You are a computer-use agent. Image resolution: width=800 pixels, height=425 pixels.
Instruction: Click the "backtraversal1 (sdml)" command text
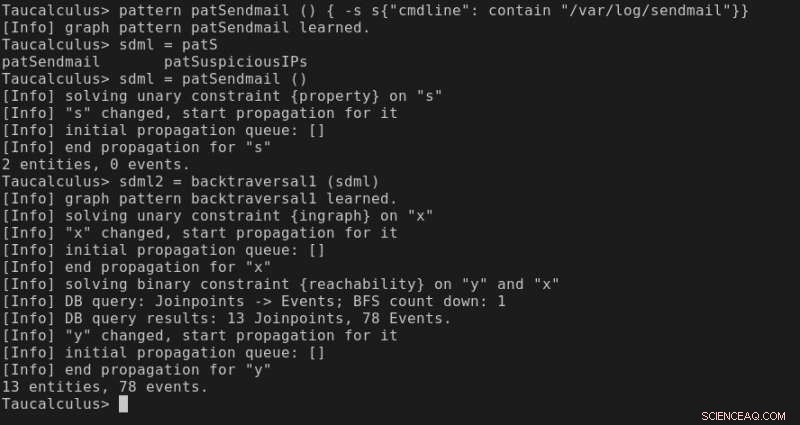tap(285, 181)
